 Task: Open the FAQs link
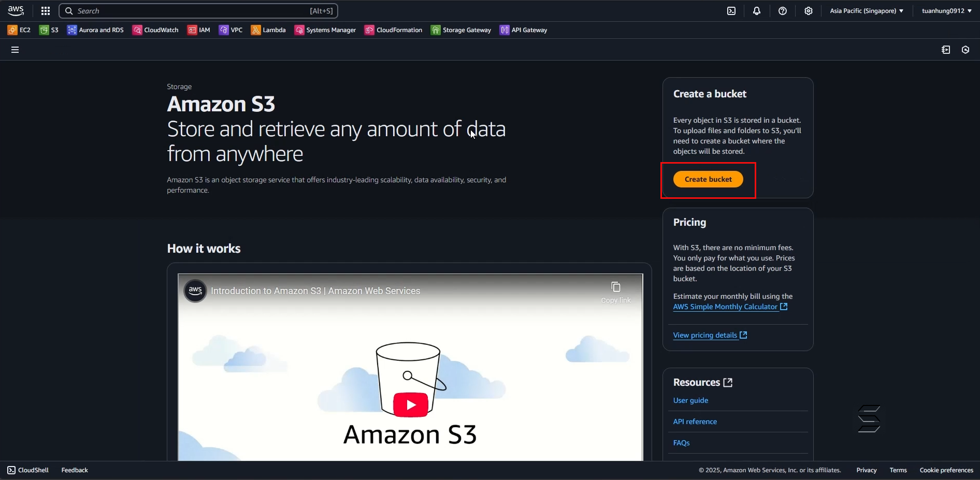[681, 443]
